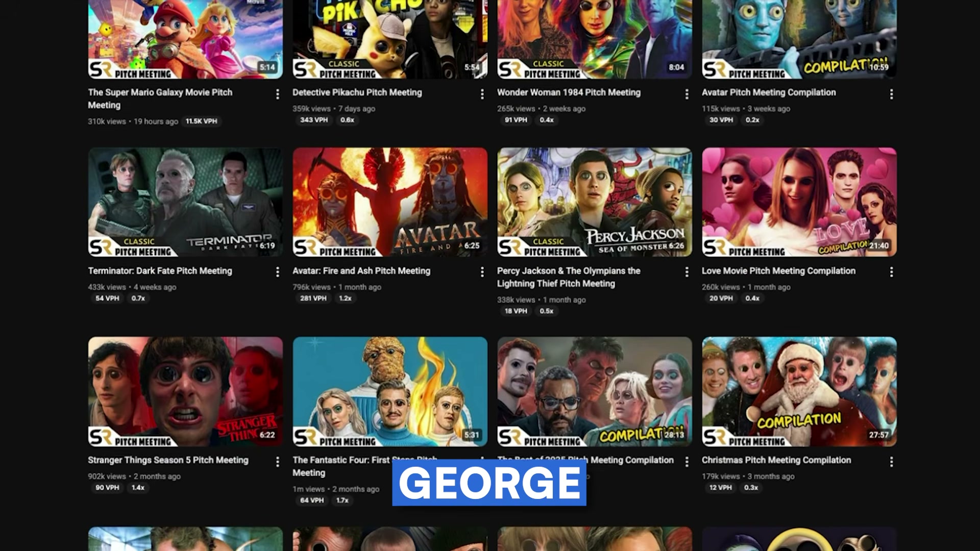Click the Wonder Woman 1984 thumbnail
The image size is (980, 551).
[x=595, y=39]
